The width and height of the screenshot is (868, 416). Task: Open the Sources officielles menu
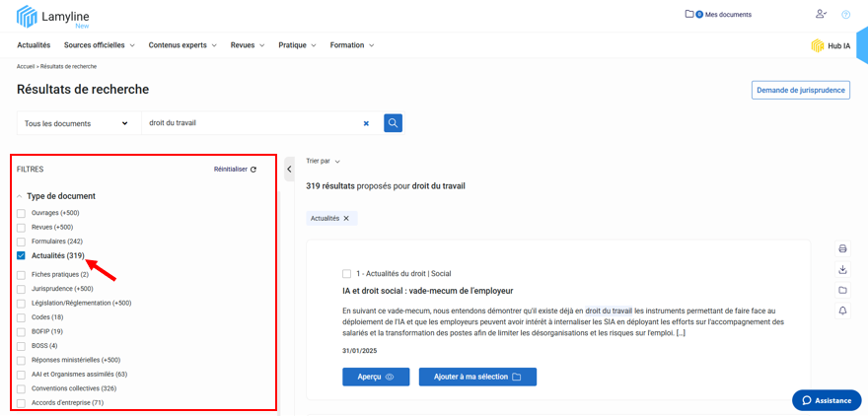coord(100,45)
